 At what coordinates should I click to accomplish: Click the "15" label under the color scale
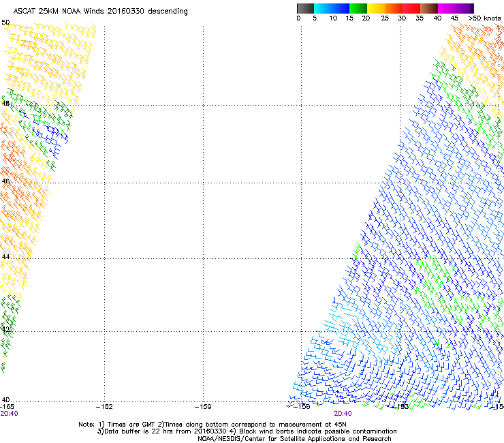pos(349,18)
